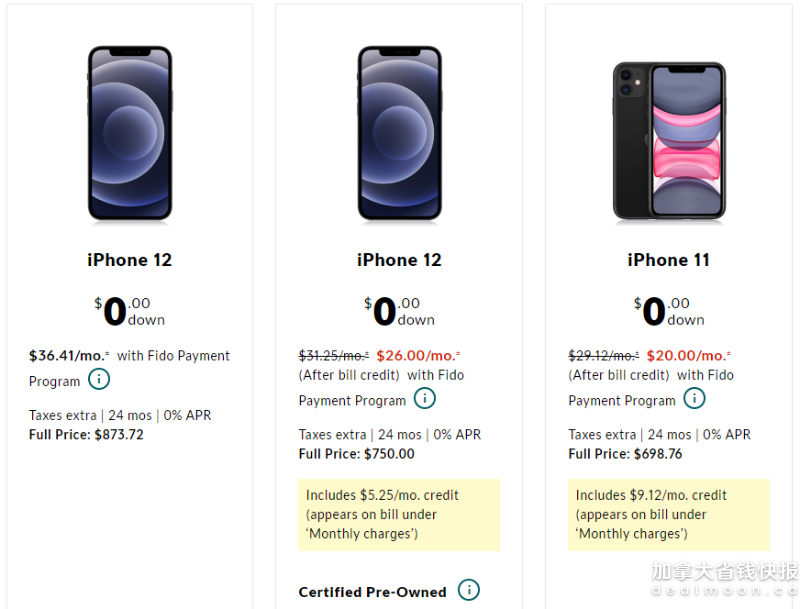800x609 pixels.
Task: Click the $9.12/mo. credit notice box
Action: [668, 515]
